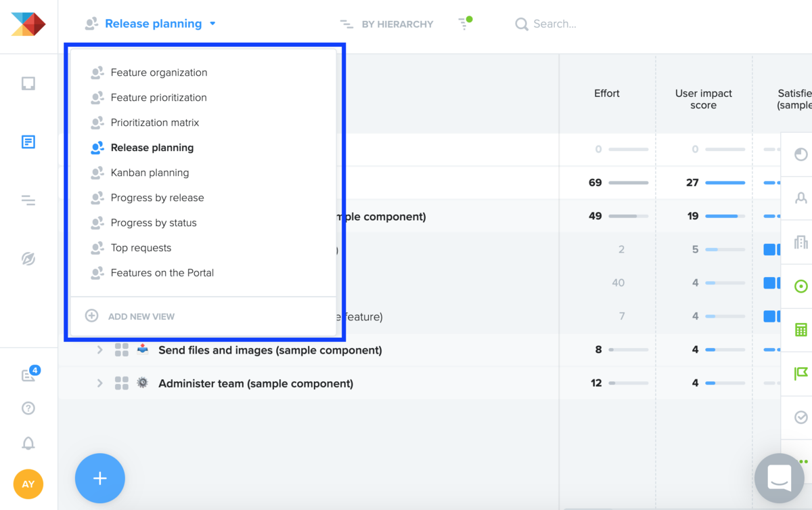812x510 pixels.
Task: Open the notifications bell icon
Action: coord(28,443)
